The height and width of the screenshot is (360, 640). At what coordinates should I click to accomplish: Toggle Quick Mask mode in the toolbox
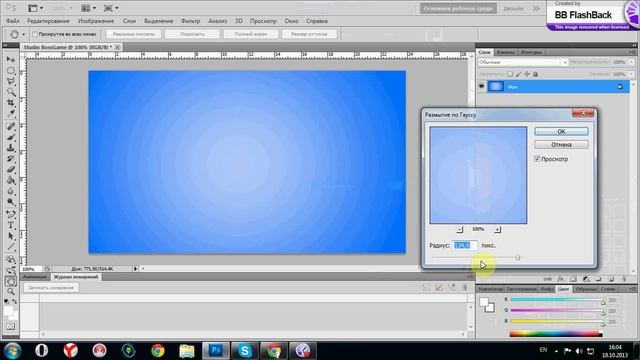(x=11, y=327)
